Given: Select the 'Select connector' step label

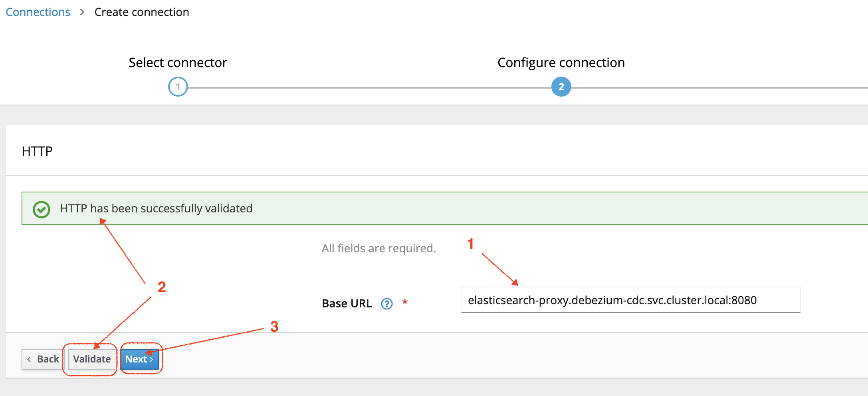Looking at the screenshot, I should coord(178,63).
